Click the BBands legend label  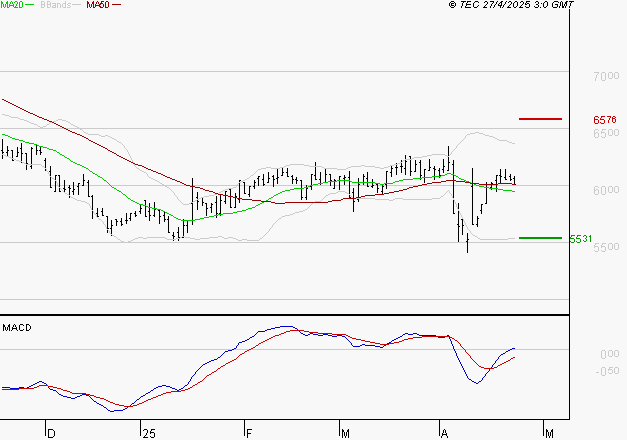click(56, 5)
